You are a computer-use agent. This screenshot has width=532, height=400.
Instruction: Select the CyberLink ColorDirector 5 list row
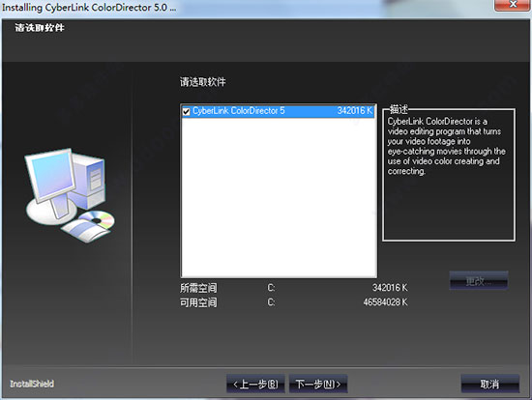pos(279,111)
